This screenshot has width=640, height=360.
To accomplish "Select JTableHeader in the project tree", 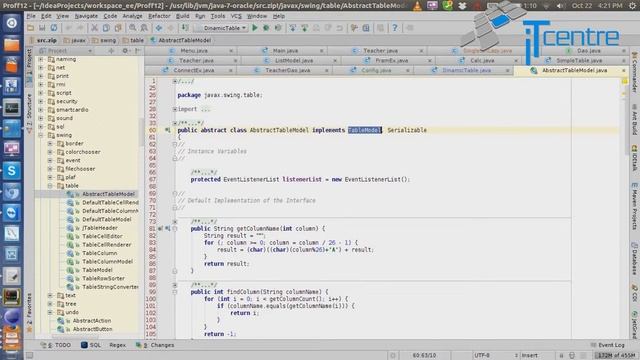I will tap(100, 228).
